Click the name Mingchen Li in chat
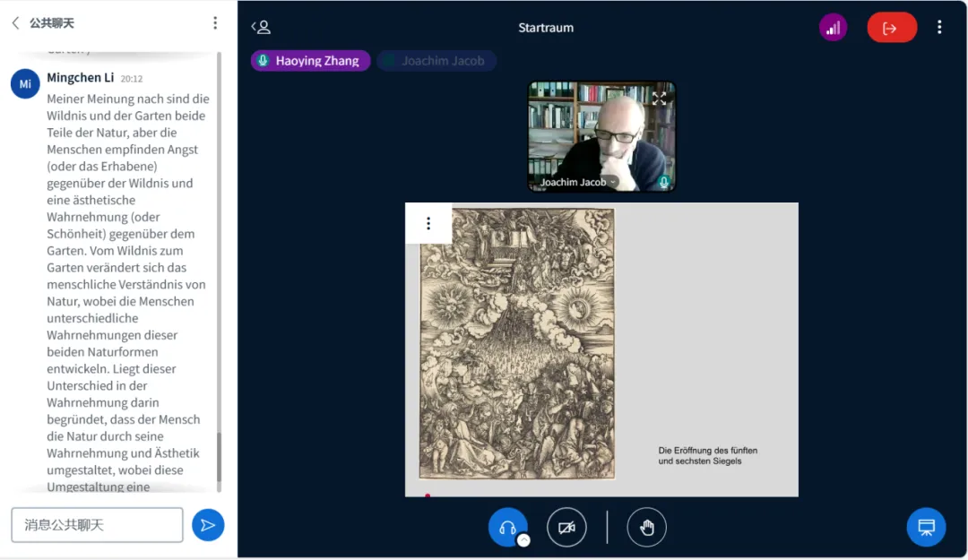The height and width of the screenshot is (560, 968). [81, 77]
